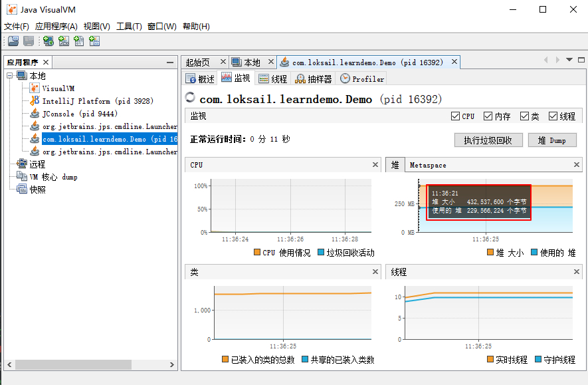The width and height of the screenshot is (588, 385).
Task: Click the 垃圾回收活动 legend swatch
Action: pos(321,252)
